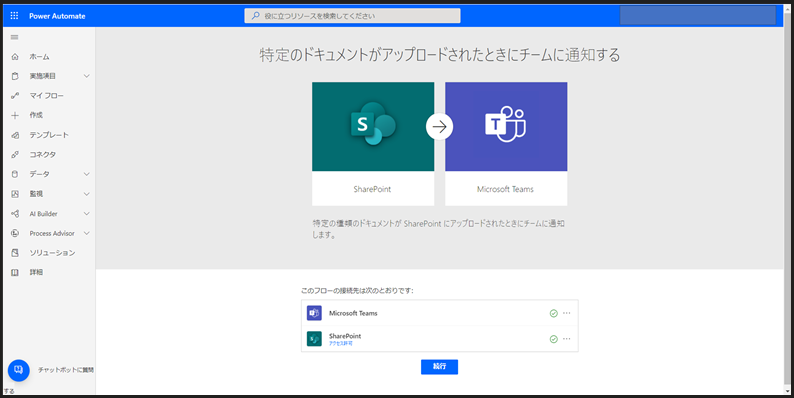Screen dimensions: 794x398
Task: Click the small Microsoft Teams connection icon
Action: coord(314,313)
